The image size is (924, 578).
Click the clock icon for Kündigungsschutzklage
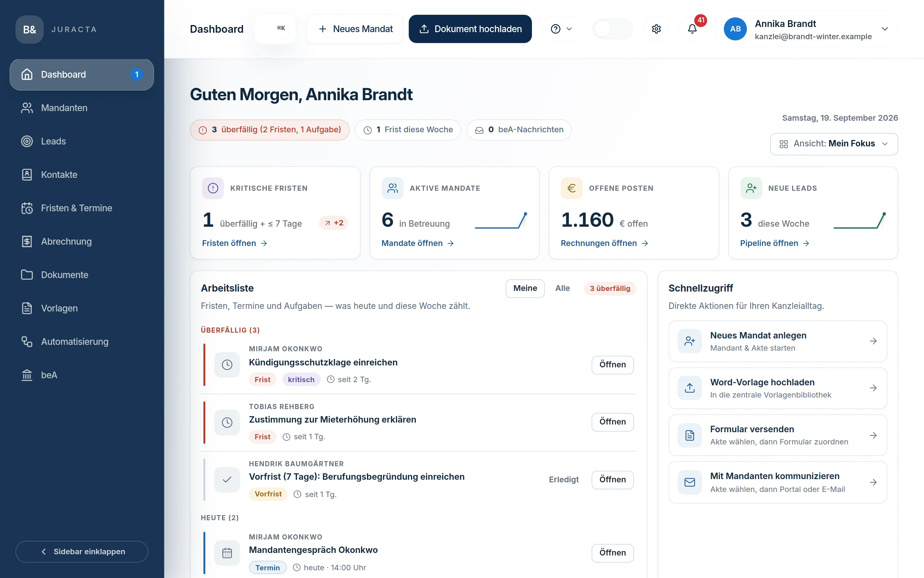click(x=227, y=365)
